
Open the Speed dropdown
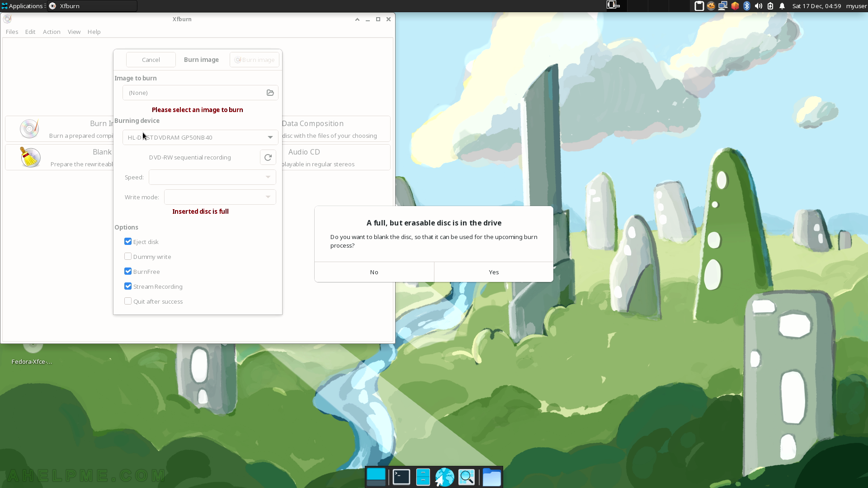pyautogui.click(x=212, y=177)
